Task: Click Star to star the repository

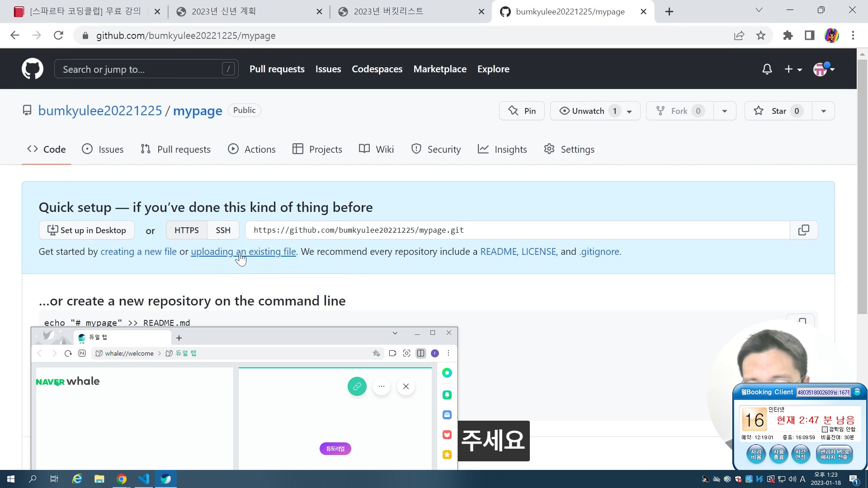Action: click(778, 111)
